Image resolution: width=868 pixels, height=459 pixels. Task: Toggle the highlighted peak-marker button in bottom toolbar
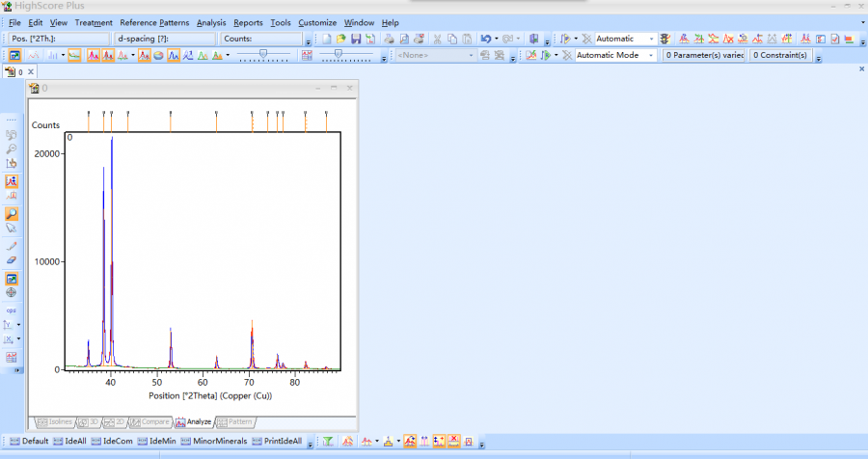(410, 441)
